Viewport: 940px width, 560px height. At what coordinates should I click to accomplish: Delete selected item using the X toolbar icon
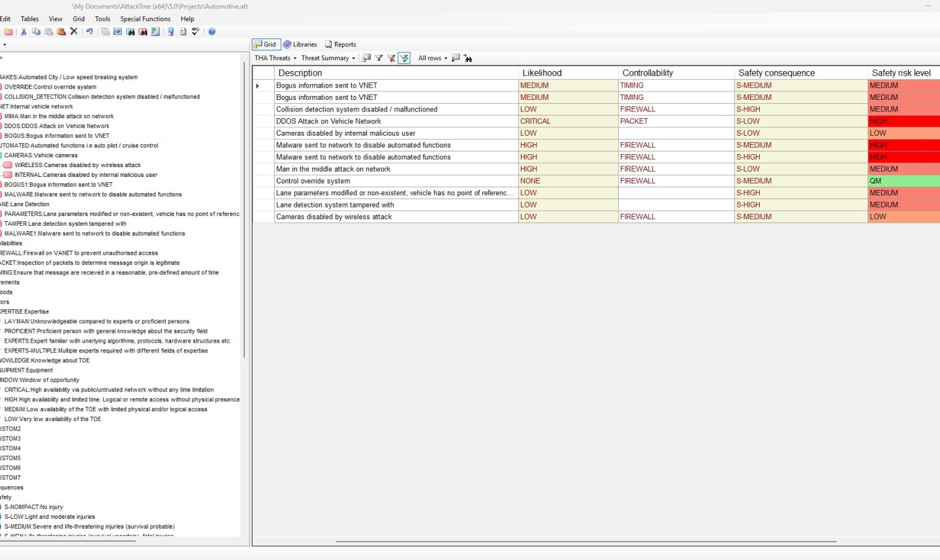(74, 31)
